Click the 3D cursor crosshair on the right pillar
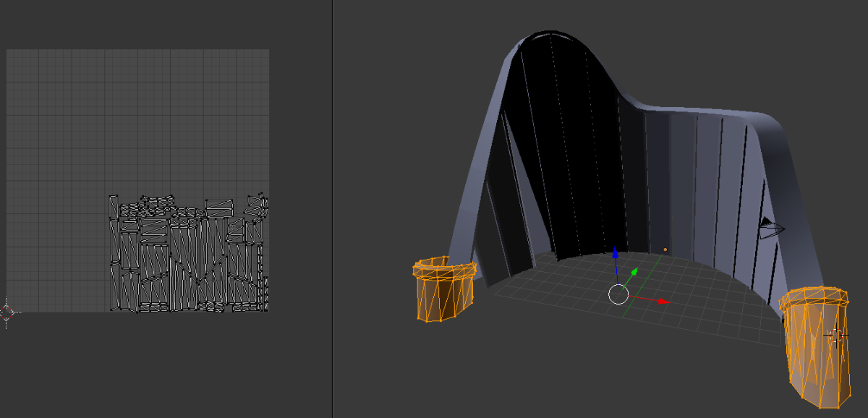Image resolution: width=868 pixels, height=418 pixels. [835, 336]
